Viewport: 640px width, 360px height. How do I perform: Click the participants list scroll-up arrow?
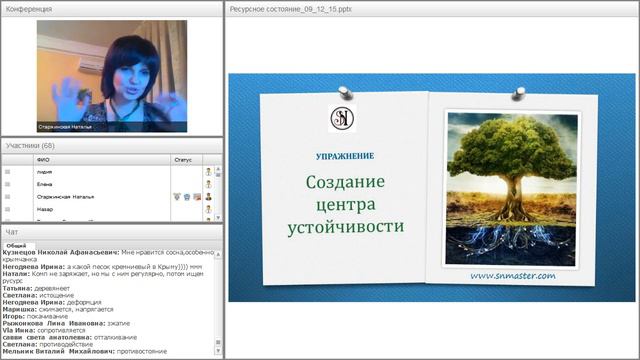(218, 169)
